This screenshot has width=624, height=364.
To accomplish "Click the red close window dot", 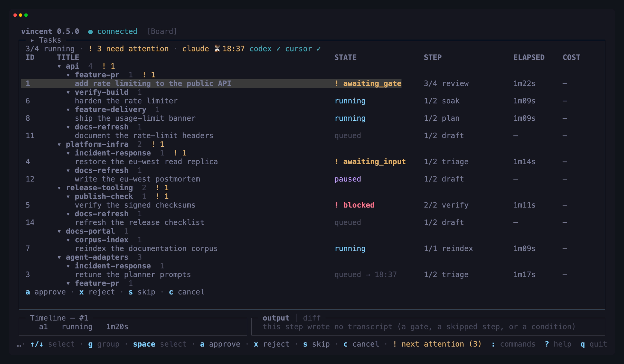I will (x=15, y=15).
